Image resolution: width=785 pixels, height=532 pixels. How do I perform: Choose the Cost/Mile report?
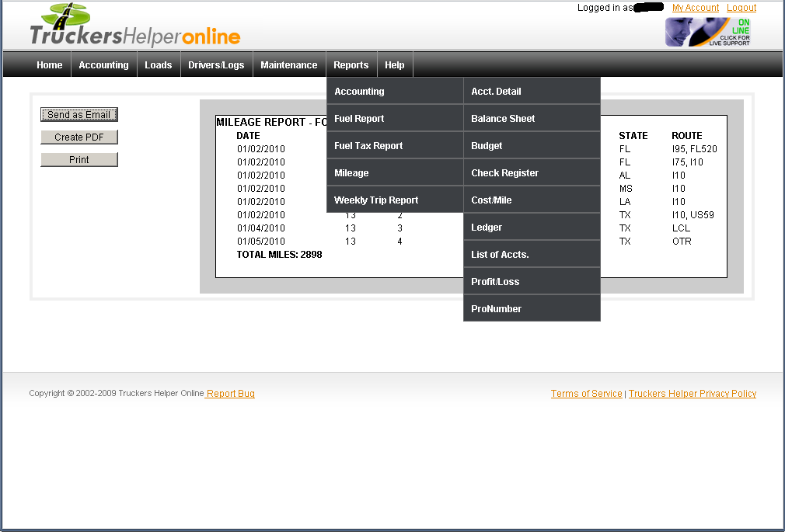(x=491, y=200)
